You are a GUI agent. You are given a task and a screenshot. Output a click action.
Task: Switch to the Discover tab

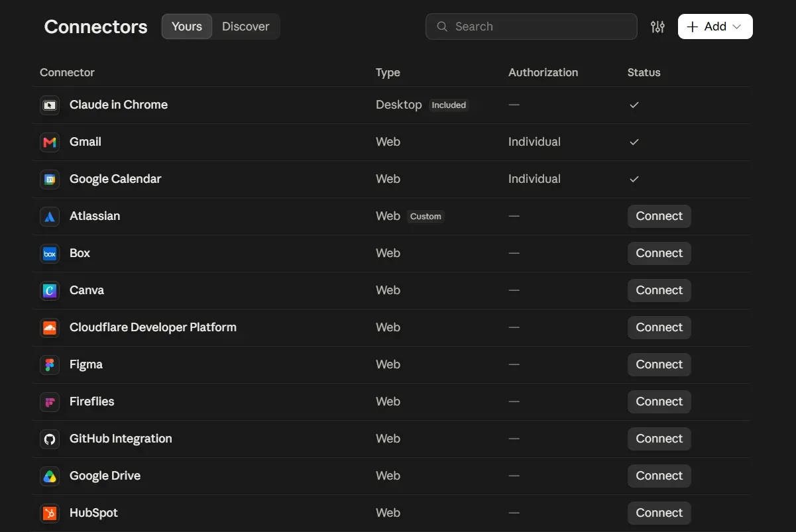[246, 27]
